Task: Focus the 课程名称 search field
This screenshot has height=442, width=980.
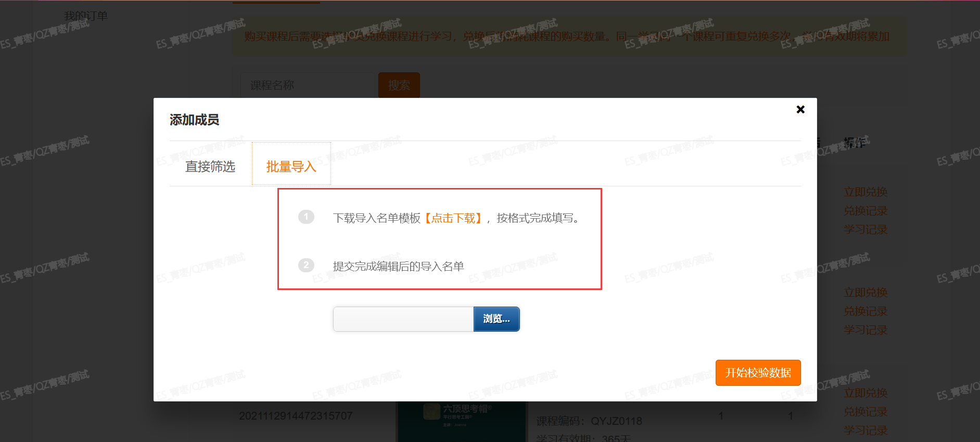Action: pos(308,85)
